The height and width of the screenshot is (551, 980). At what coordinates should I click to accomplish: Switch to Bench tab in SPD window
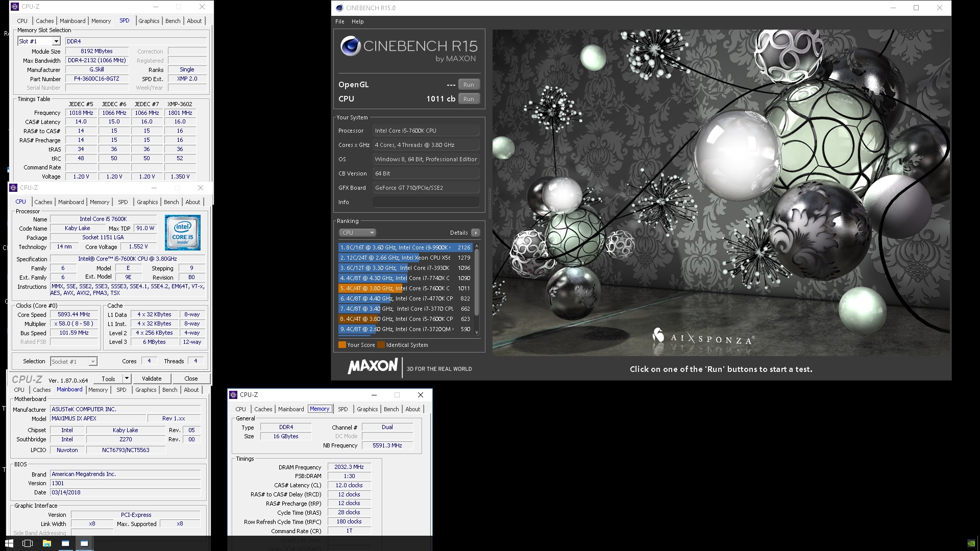[173, 21]
